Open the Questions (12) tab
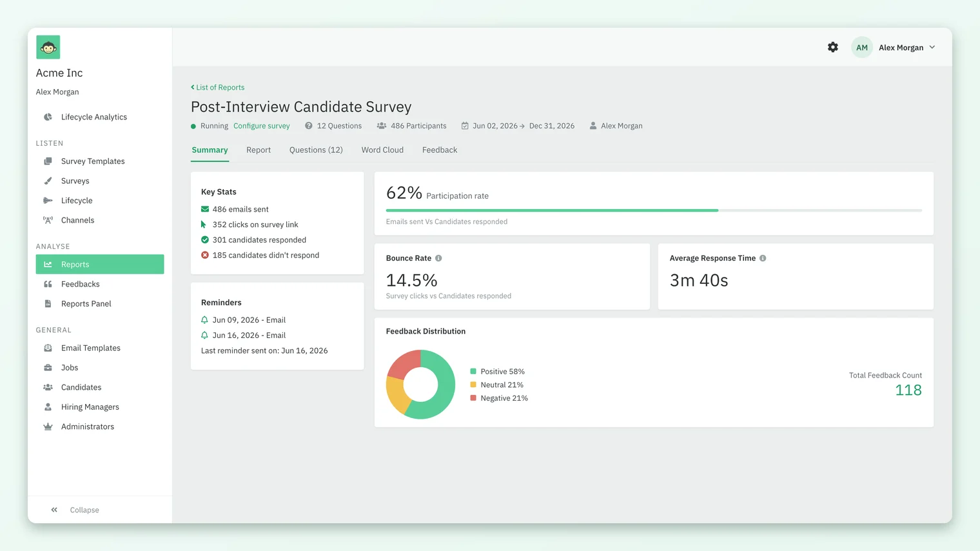The height and width of the screenshot is (551, 980). [316, 150]
